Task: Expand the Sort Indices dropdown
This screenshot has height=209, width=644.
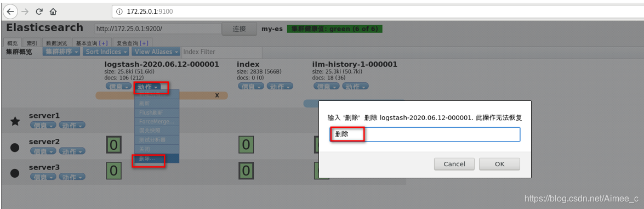Action: (106, 52)
